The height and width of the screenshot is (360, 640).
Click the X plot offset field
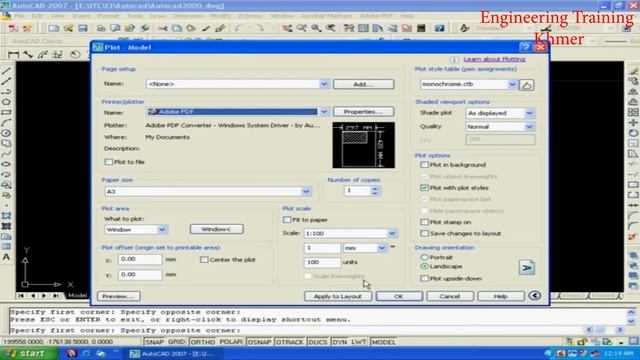(x=140, y=260)
